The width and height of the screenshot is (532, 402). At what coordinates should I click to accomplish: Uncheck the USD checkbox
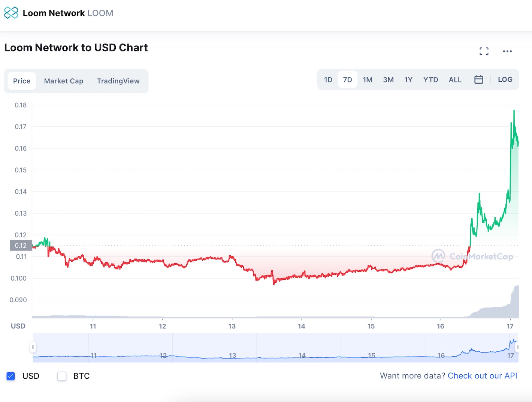coord(11,376)
